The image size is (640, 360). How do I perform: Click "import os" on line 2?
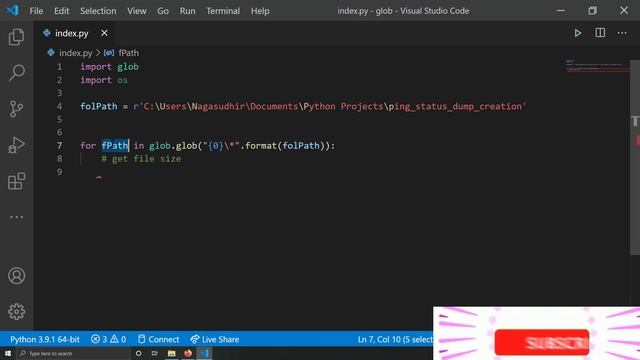(104, 80)
